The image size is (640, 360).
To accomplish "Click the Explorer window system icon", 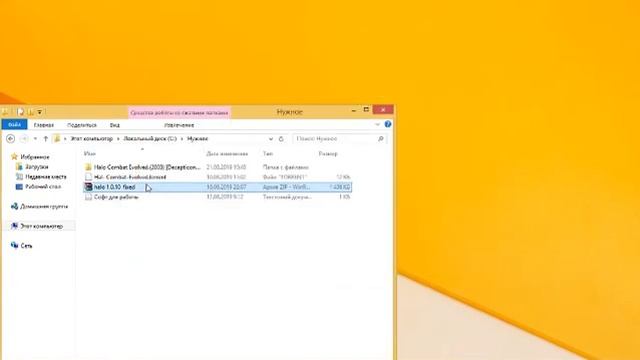I will tap(5, 111).
